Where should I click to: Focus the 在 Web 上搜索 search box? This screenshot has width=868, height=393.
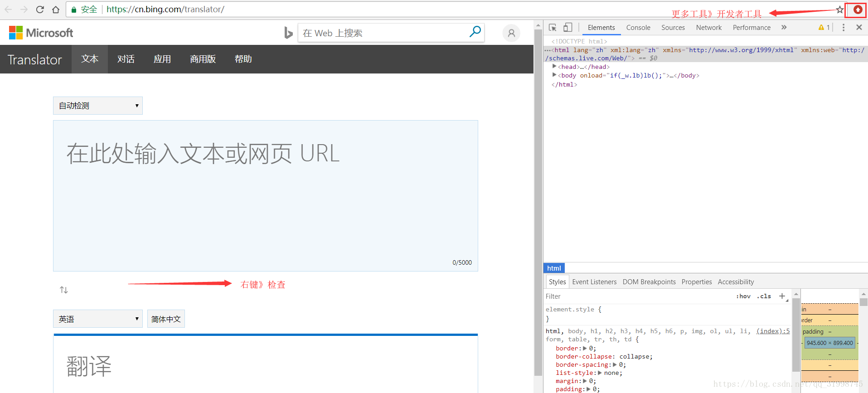383,33
